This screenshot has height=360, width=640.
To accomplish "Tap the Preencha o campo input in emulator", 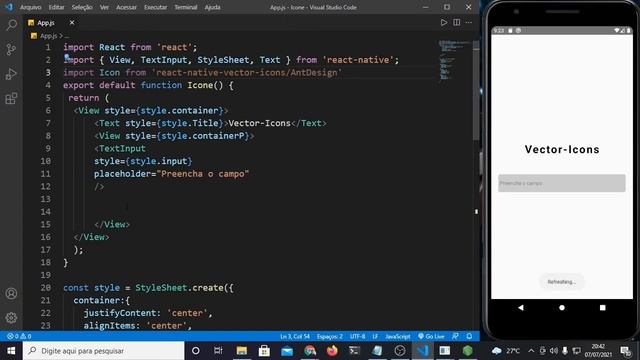I will tap(561, 183).
